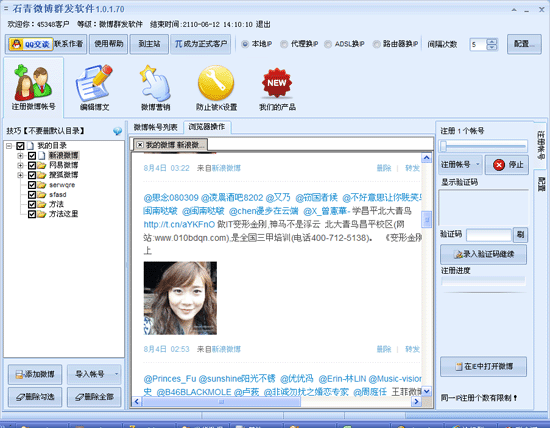
Task: Open the http://t.cn/aYKFnO link
Action: [179, 224]
